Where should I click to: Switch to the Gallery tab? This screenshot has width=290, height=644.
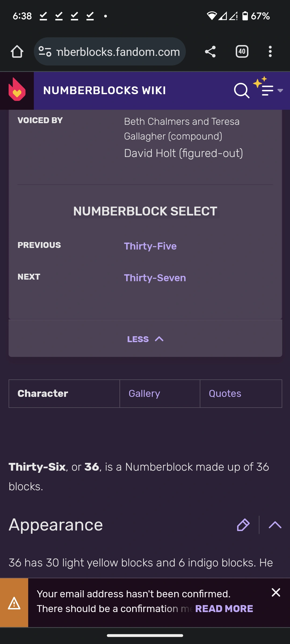(144, 394)
